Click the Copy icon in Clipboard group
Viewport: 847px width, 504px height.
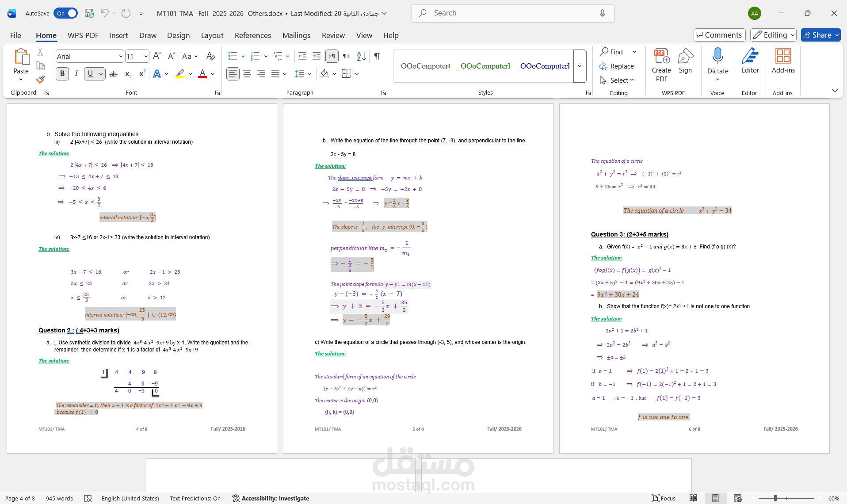pyautogui.click(x=40, y=66)
